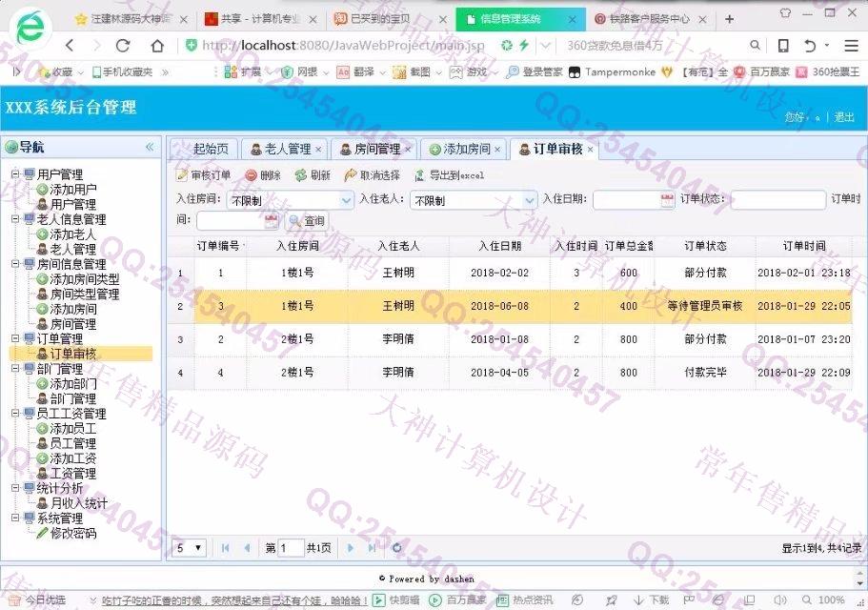Click the 退出 logout link
Screen dimensions: 868x610
pos(844,117)
